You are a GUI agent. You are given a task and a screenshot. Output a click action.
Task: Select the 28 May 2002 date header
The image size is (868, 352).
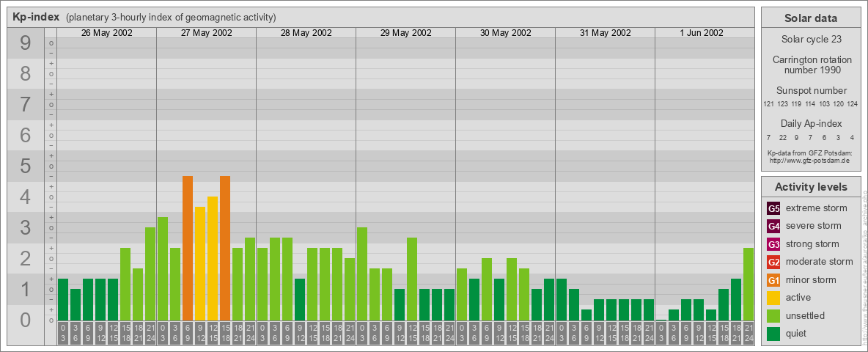click(306, 33)
